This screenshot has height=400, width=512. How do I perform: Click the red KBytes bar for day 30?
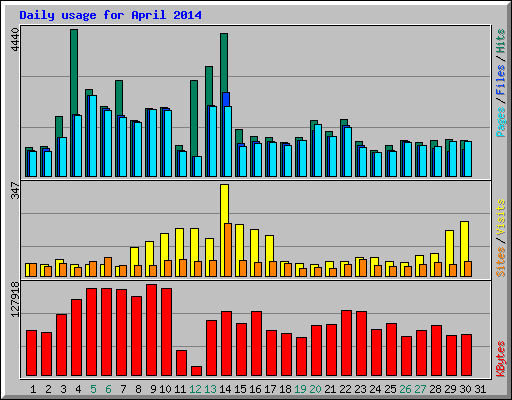pyautogui.click(x=466, y=355)
